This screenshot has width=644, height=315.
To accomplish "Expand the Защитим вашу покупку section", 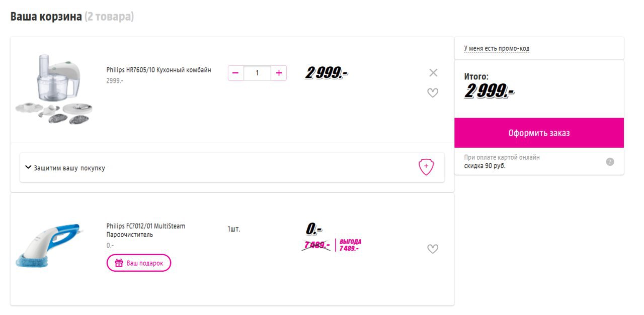I will [232, 168].
